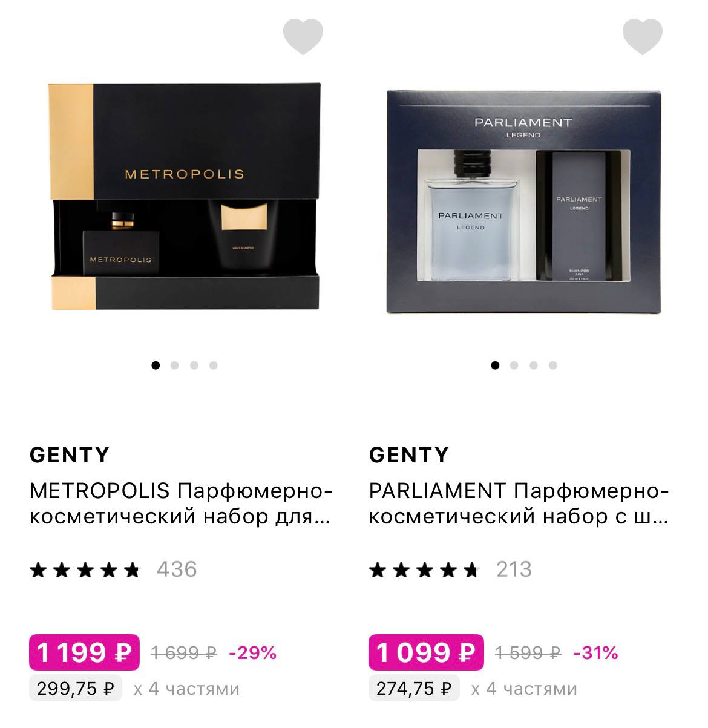Screen dimensions: 708x728
Task: Show second photo of Metropolis set
Action: [175, 365]
